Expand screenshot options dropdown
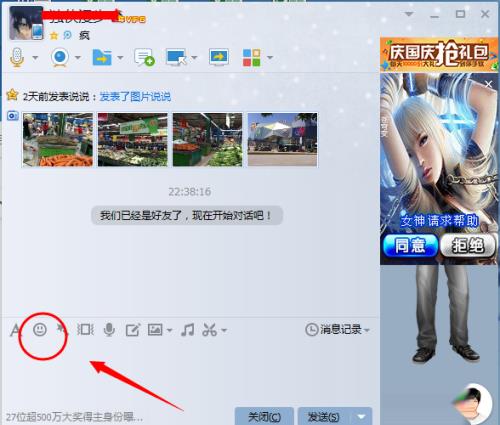500x425 pixels. pos(224,330)
